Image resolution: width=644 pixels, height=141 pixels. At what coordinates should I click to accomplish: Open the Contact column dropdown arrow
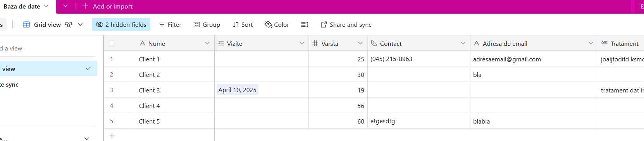click(x=463, y=43)
